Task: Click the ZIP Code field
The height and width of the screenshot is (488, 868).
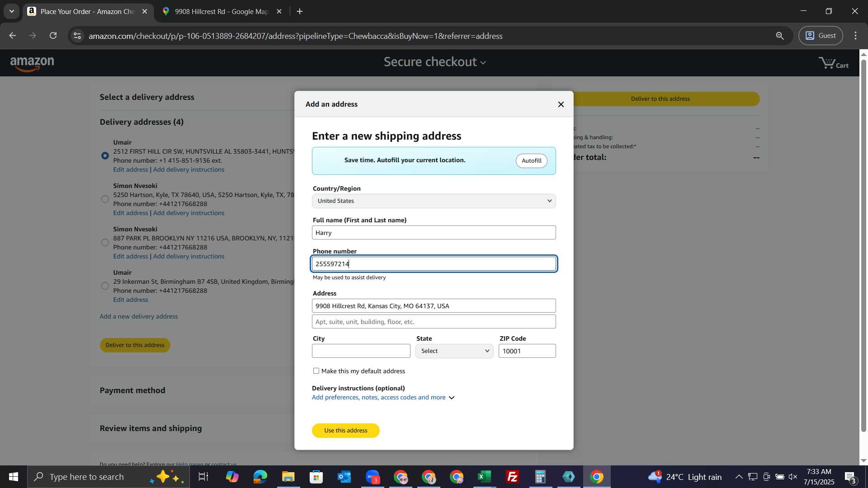Action: coord(527,351)
